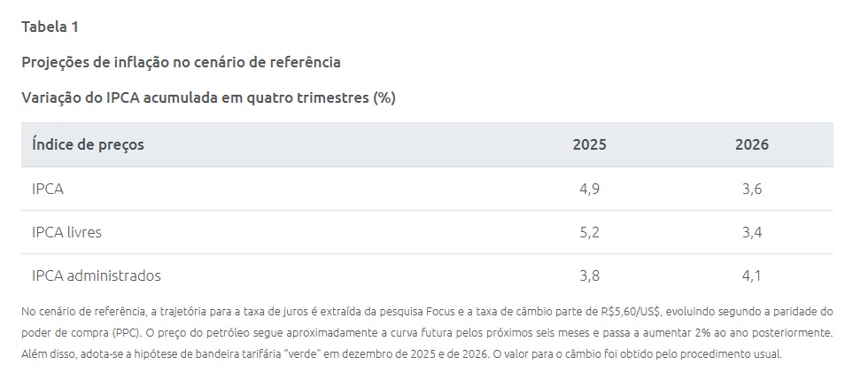Click the "Tabela 1" heading
The height and width of the screenshot is (380, 868).
point(50,27)
